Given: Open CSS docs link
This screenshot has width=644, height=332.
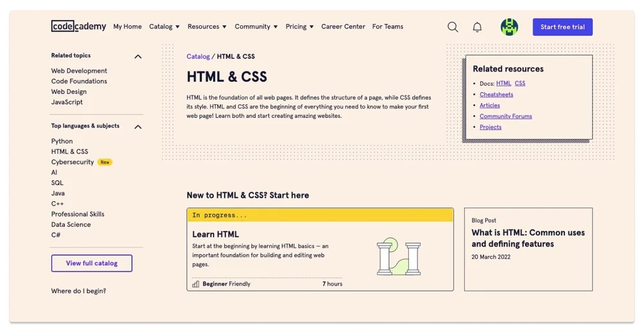Looking at the screenshot, I should pyautogui.click(x=520, y=83).
